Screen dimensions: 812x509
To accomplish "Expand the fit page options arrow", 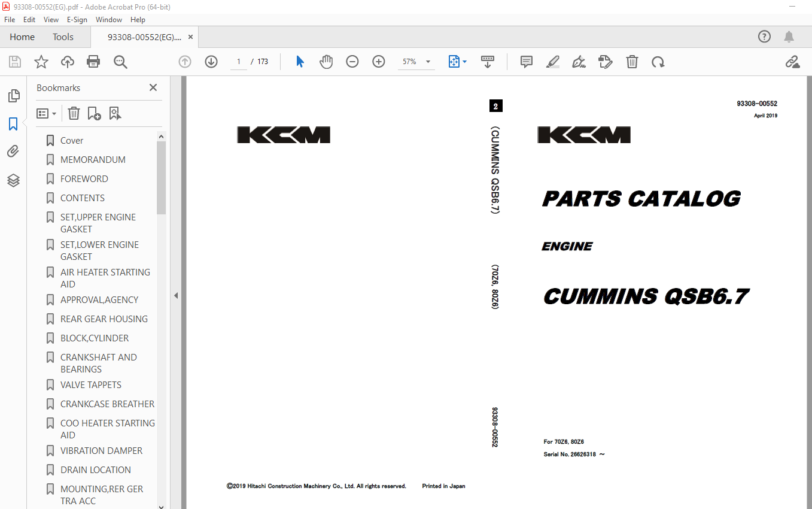I will 465,62.
